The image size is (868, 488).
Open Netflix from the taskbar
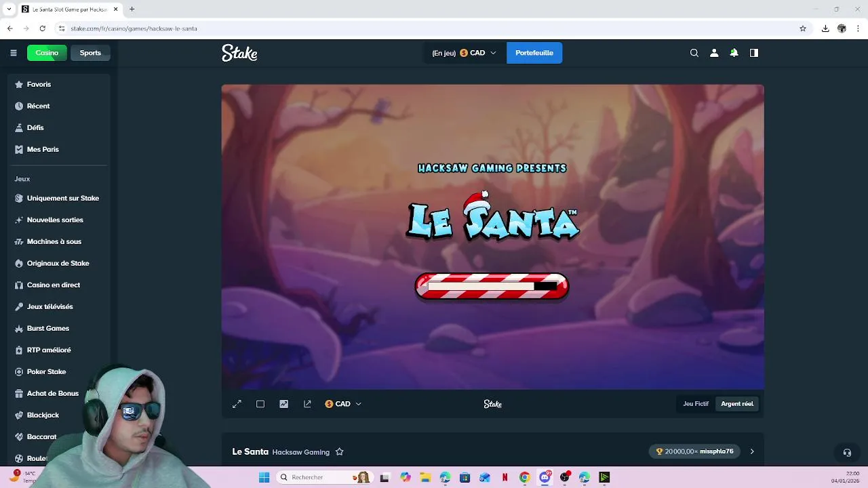tap(505, 477)
